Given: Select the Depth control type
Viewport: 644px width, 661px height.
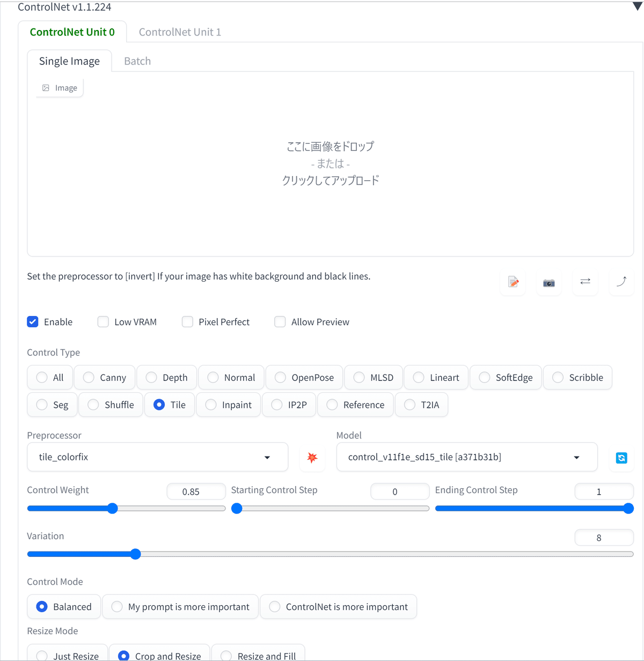Looking at the screenshot, I should point(167,377).
